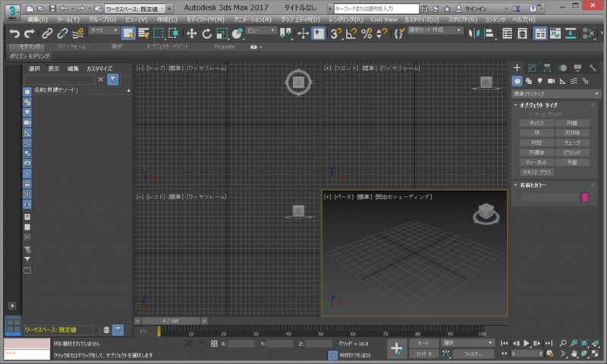Open the レンダリング(R) menu
Image resolution: width=607 pixels, height=364 pixels.
[x=346, y=20]
